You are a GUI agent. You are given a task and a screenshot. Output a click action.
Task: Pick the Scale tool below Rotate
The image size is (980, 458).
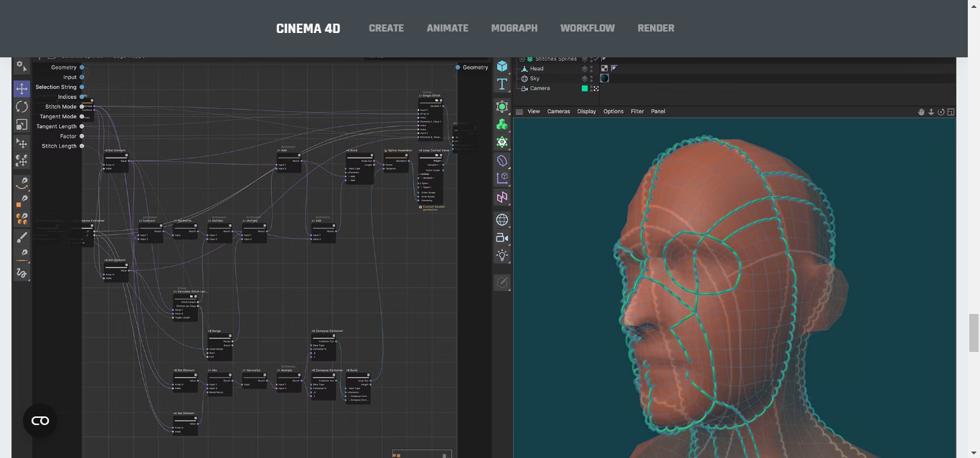tap(22, 125)
